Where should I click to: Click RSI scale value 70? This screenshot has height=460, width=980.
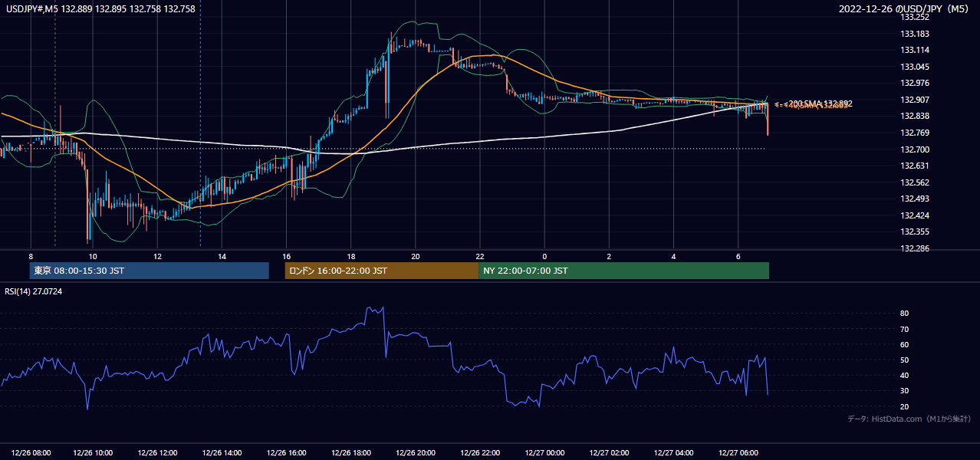pos(904,329)
